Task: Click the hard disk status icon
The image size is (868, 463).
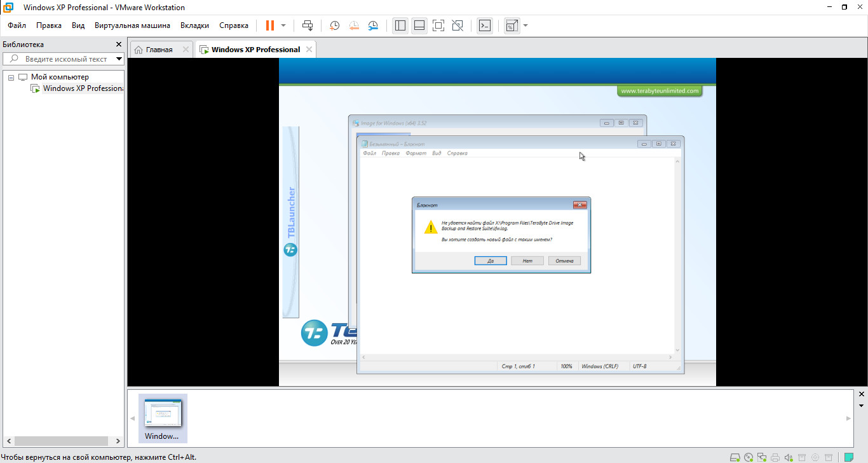Action: click(x=735, y=457)
